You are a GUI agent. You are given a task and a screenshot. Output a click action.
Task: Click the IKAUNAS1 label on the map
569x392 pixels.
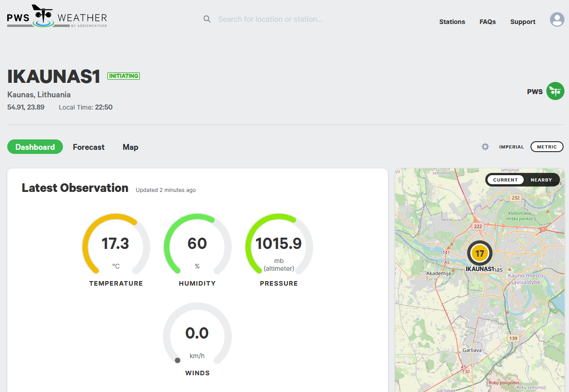click(x=479, y=269)
